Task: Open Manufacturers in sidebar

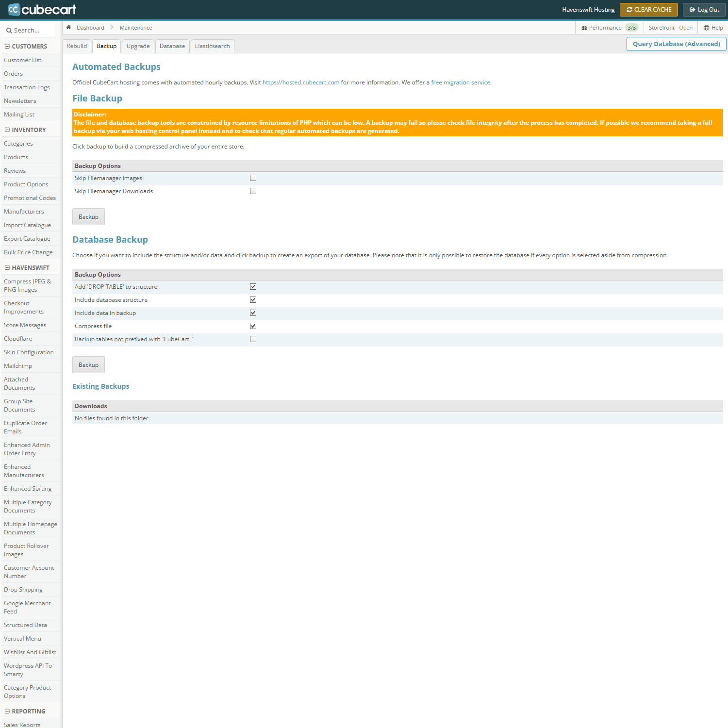Action: (30, 212)
